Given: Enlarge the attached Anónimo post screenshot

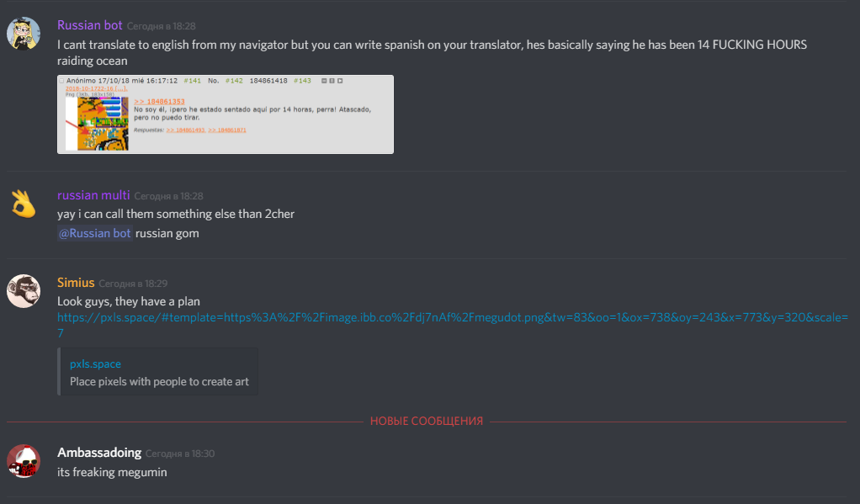Looking at the screenshot, I should click(226, 114).
